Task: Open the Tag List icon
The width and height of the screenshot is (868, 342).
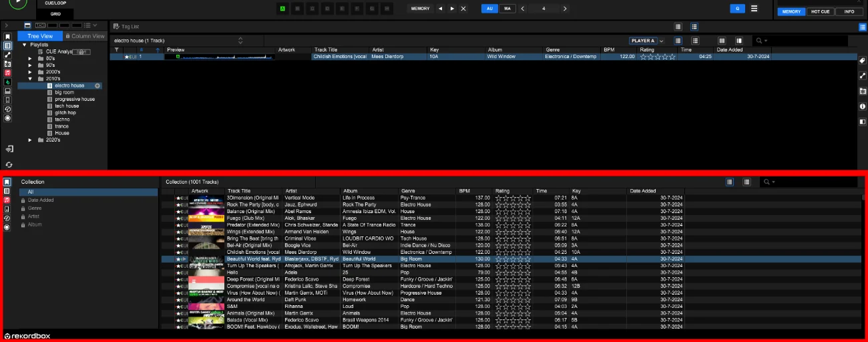Action: [x=116, y=27]
